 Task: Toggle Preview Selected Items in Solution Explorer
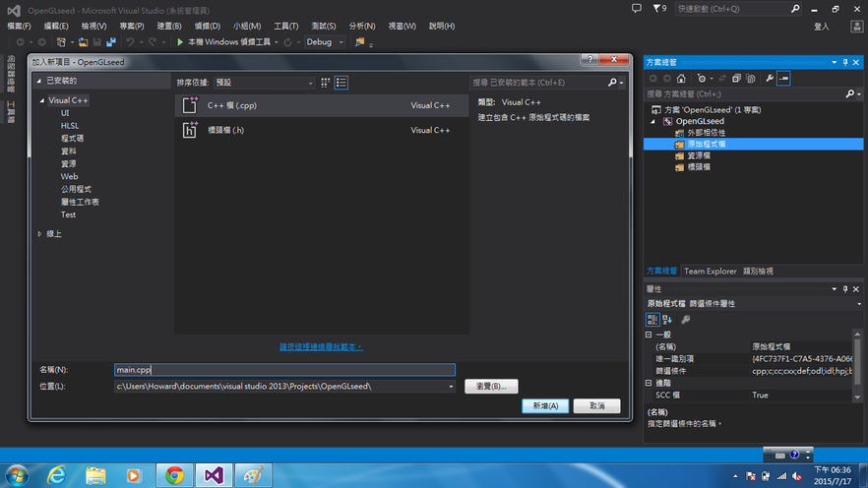click(783, 79)
